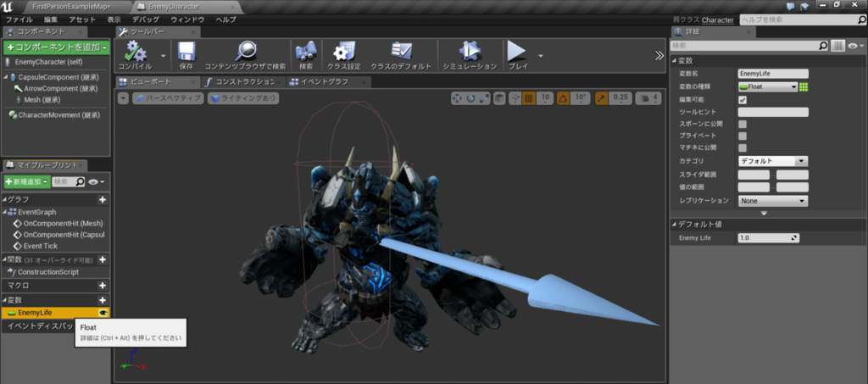Open grid snap value 10
The height and width of the screenshot is (384, 868).
pyautogui.click(x=545, y=98)
